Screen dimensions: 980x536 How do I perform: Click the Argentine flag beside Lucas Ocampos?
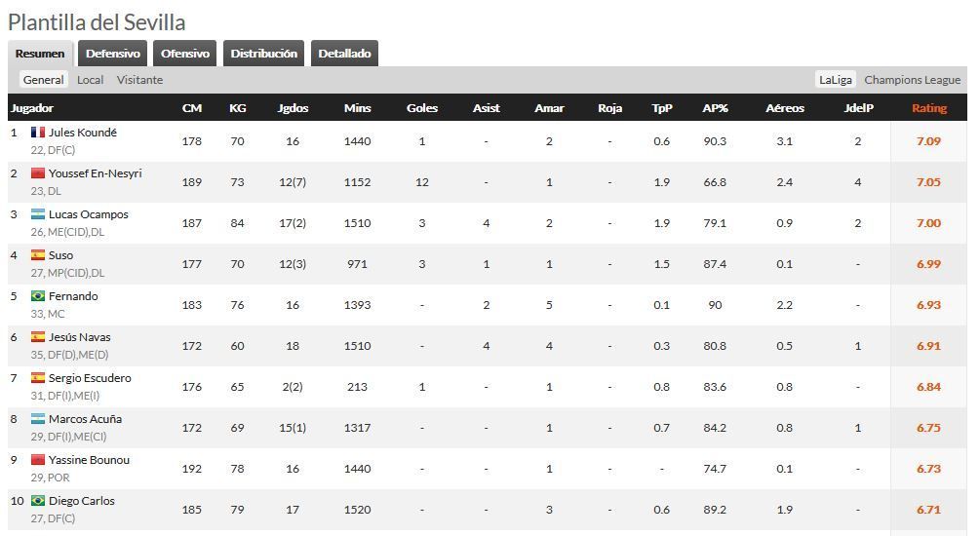tap(38, 214)
